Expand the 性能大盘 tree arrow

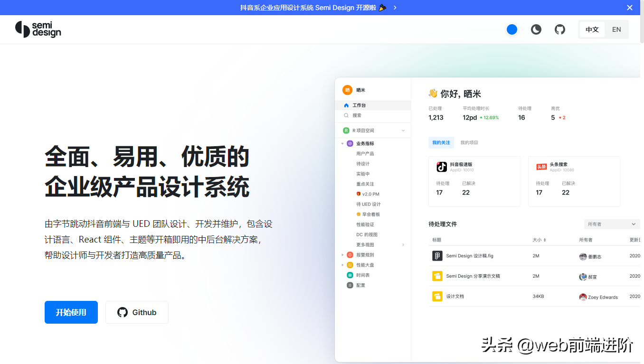pos(342,265)
